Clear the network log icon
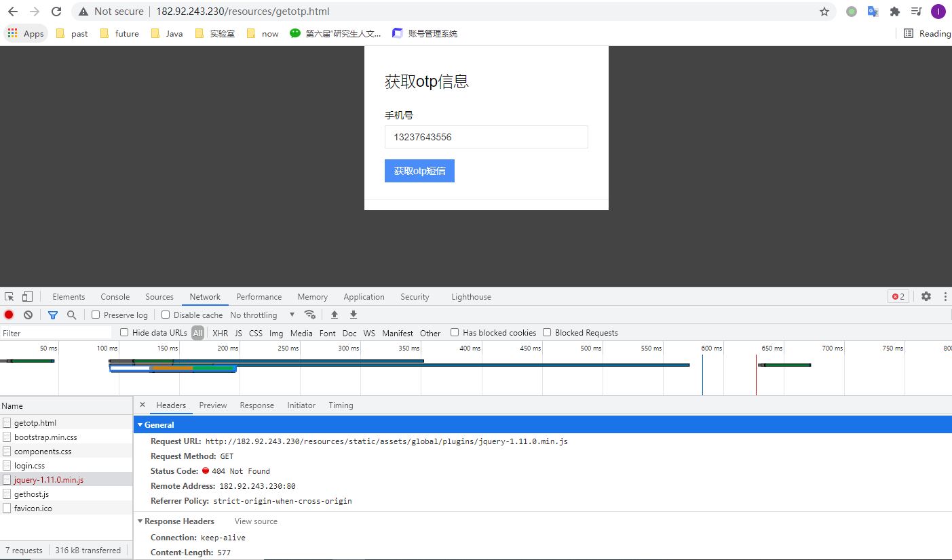The image size is (952, 560). (28, 315)
